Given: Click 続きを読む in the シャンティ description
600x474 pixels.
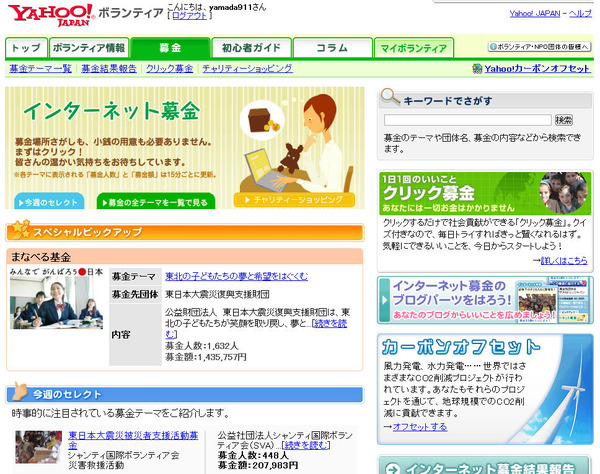Looking at the screenshot, I should [x=306, y=445].
